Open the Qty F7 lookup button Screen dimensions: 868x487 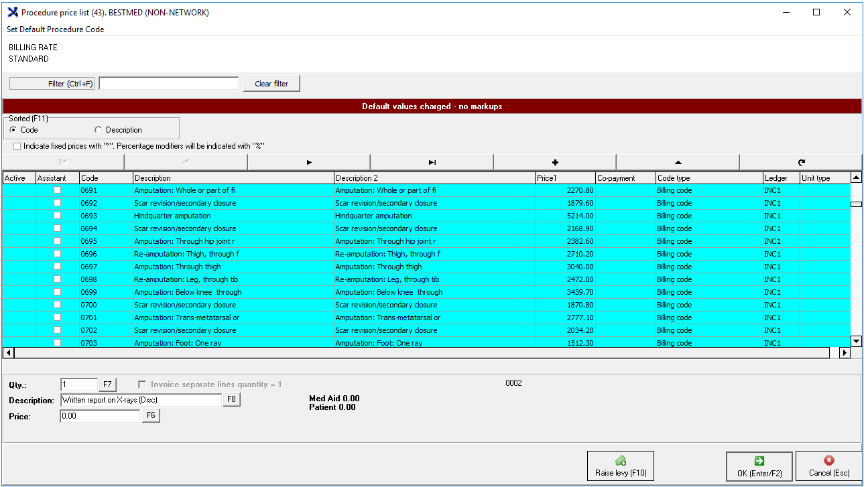(107, 385)
